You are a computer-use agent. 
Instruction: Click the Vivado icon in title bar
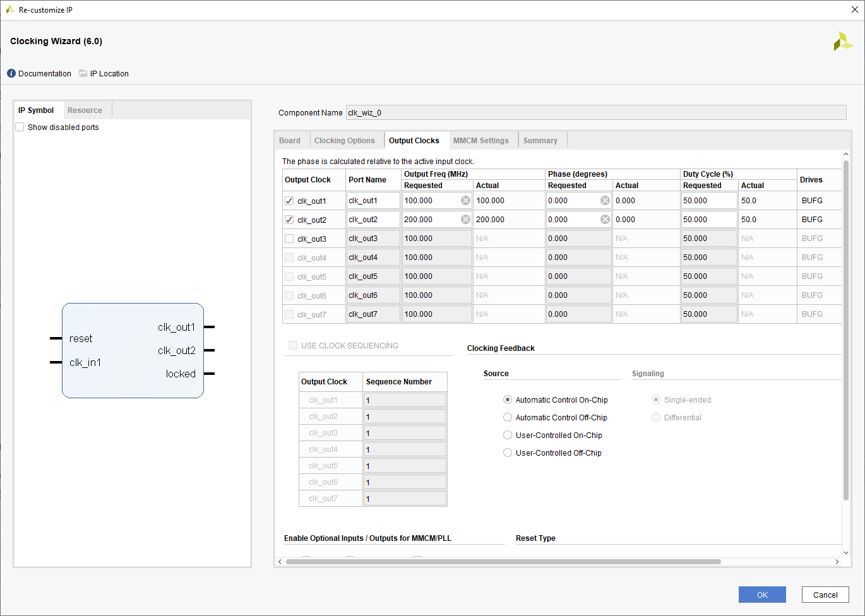pyautogui.click(x=9, y=10)
